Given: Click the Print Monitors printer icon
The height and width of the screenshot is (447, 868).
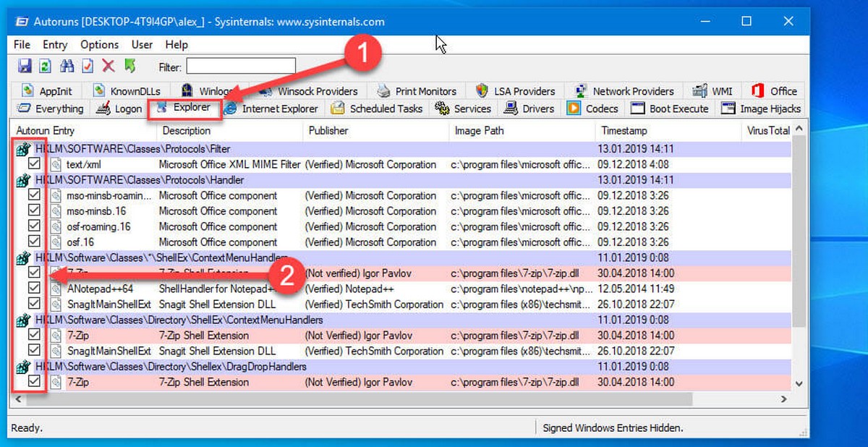Looking at the screenshot, I should [383, 91].
